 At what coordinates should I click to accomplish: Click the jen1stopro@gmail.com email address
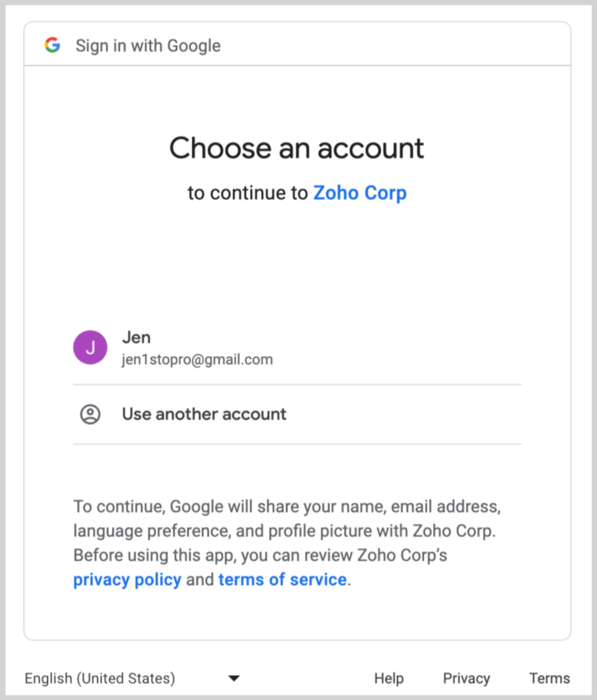click(x=197, y=360)
